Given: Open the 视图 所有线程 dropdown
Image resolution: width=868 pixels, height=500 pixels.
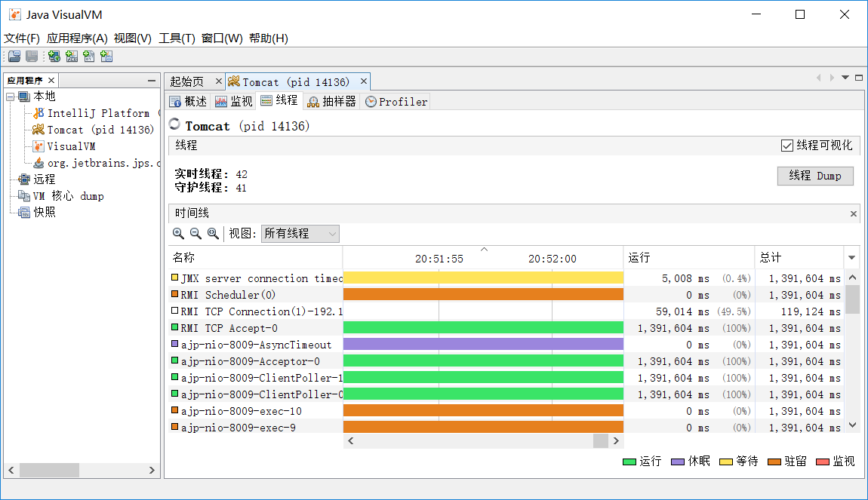Looking at the screenshot, I should [x=300, y=234].
